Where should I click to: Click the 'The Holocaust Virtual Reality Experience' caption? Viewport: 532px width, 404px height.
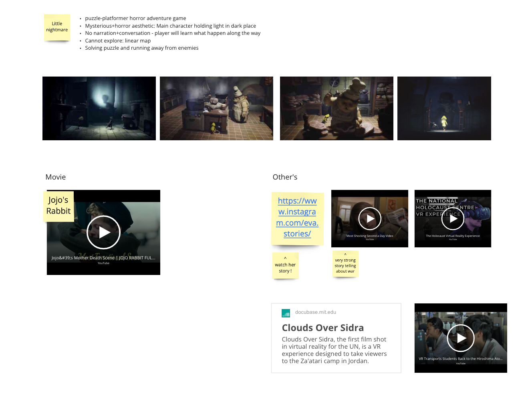click(x=453, y=236)
